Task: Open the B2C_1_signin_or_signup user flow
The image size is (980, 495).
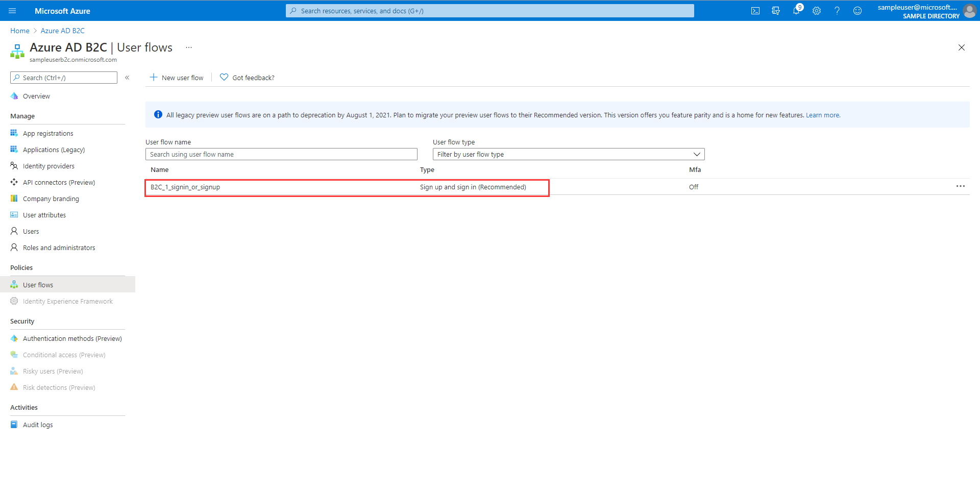Action: [x=185, y=187]
